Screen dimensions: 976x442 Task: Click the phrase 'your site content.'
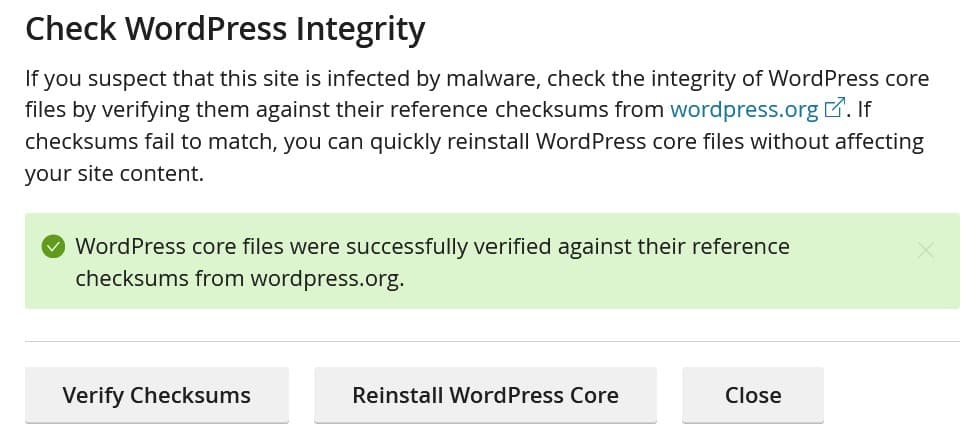(x=113, y=173)
